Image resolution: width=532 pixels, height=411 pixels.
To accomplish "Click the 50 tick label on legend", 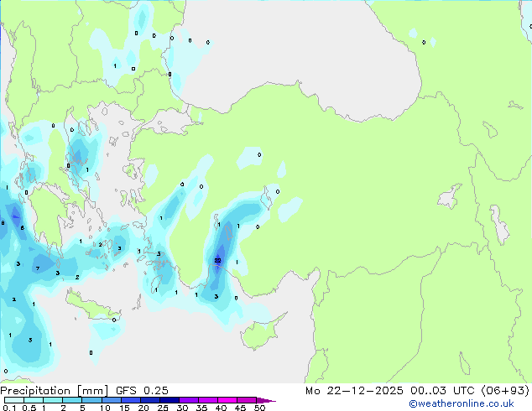I will coord(259,408).
